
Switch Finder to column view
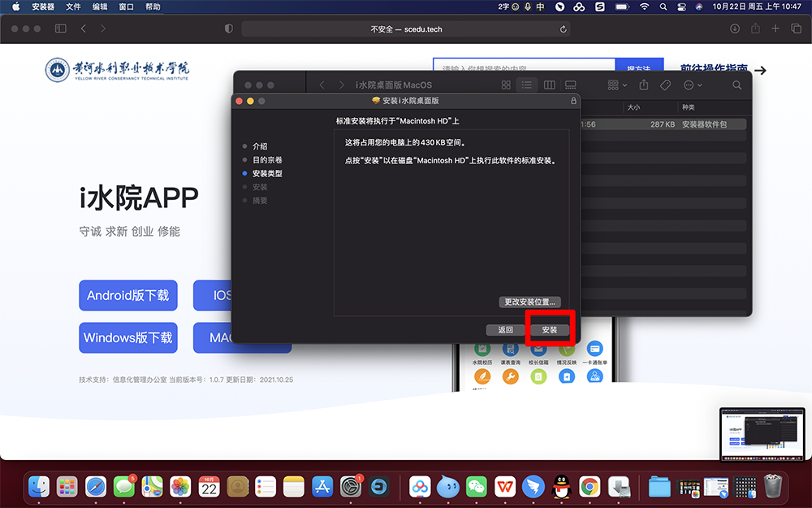[549, 85]
